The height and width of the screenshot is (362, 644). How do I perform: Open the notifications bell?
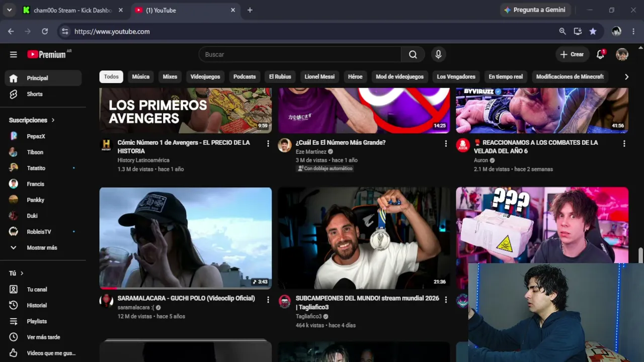point(600,54)
